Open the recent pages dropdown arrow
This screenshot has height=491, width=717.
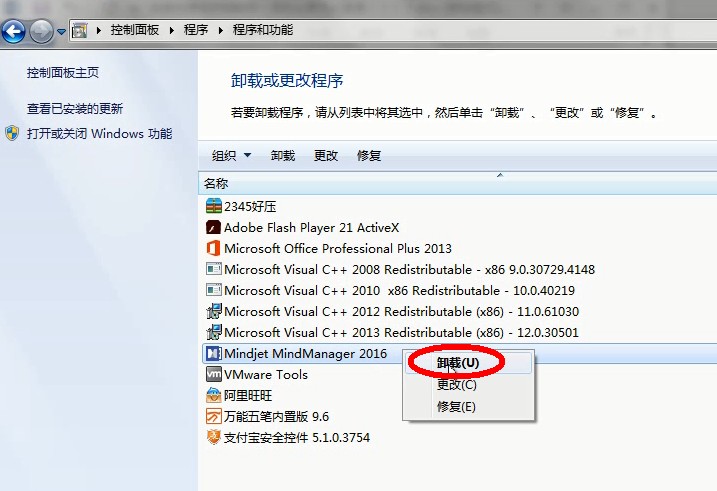coord(61,32)
